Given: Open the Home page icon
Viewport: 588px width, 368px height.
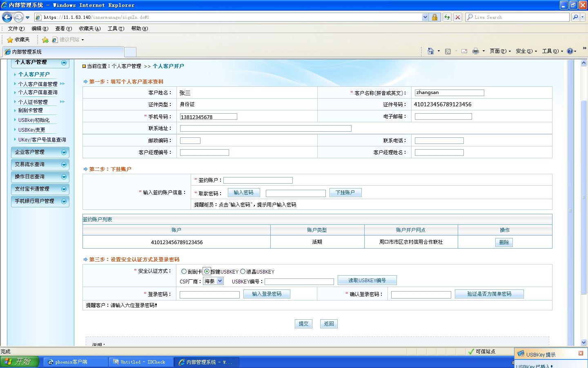Looking at the screenshot, I should click(430, 51).
